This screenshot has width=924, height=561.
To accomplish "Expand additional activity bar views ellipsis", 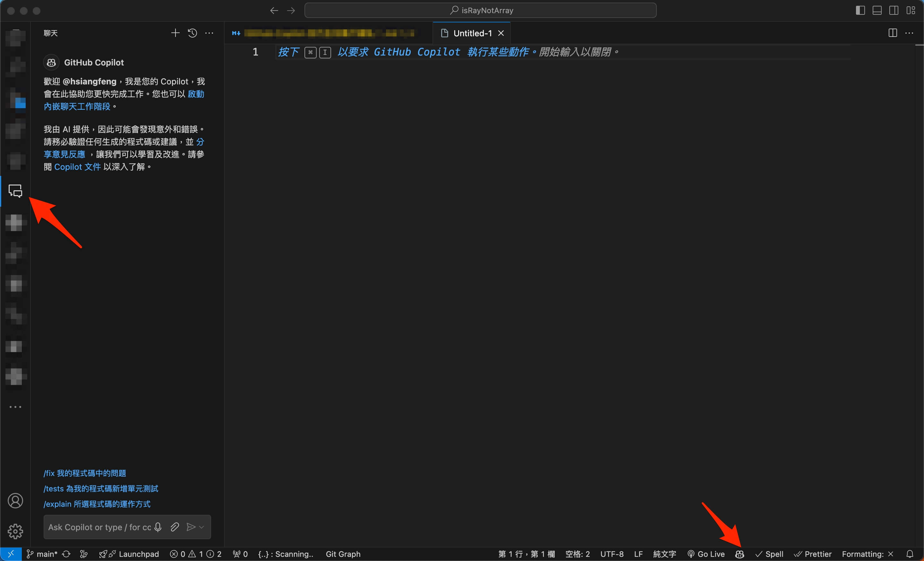I will [15, 407].
